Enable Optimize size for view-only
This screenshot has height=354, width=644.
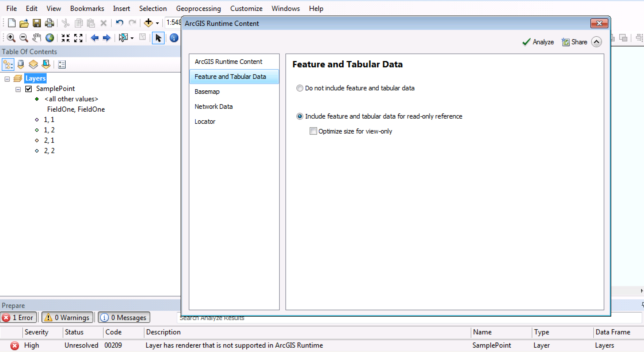tap(313, 131)
